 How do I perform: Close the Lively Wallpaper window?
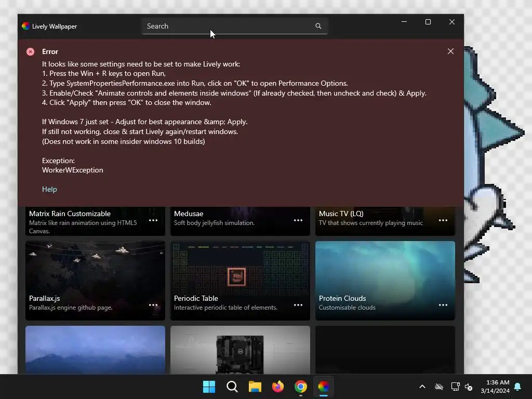tap(452, 22)
